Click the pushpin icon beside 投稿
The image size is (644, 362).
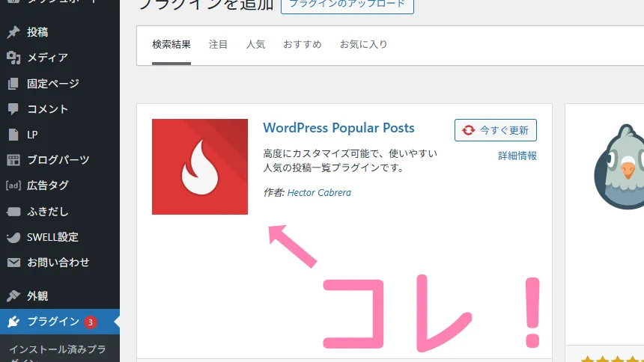click(13, 32)
